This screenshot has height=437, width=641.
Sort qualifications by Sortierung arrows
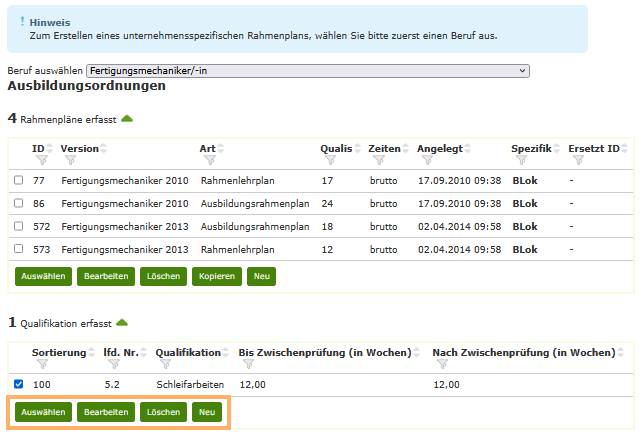click(x=92, y=352)
